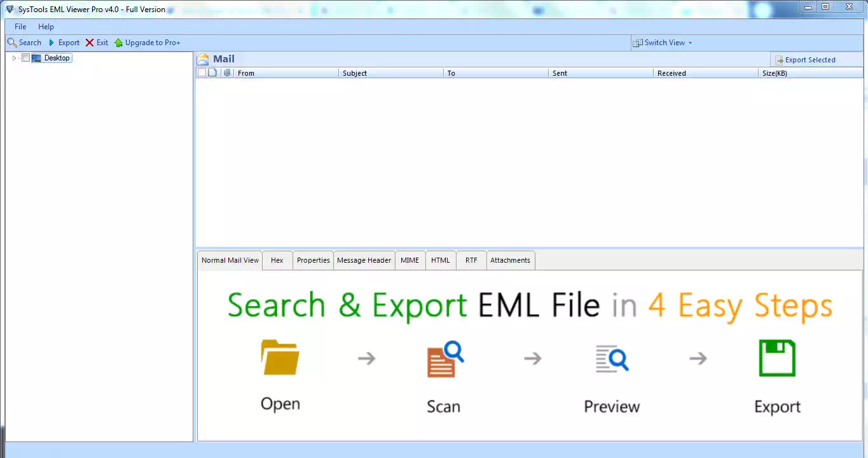Click the red Exit X icon
The width and height of the screenshot is (868, 458).
point(90,43)
